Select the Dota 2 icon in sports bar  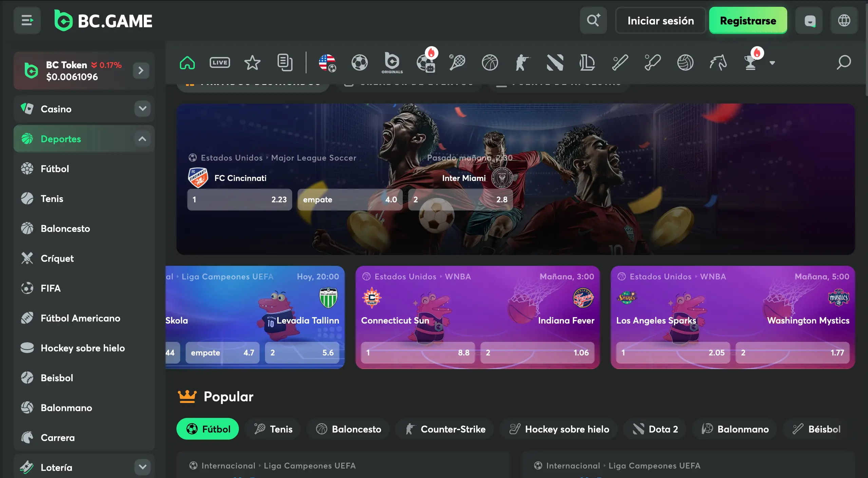click(x=555, y=62)
